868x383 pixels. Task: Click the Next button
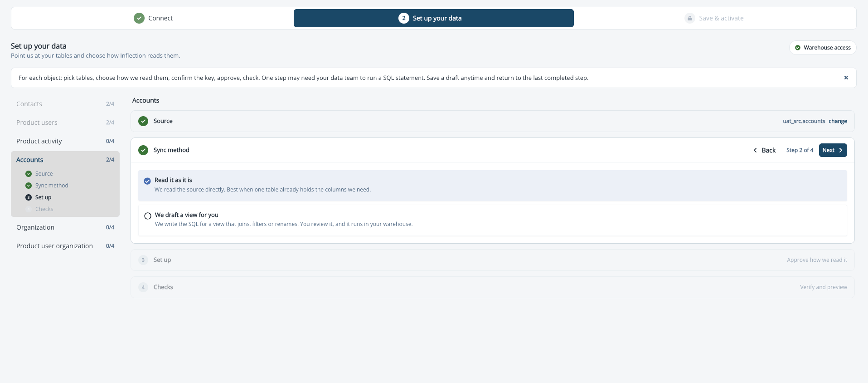[833, 150]
